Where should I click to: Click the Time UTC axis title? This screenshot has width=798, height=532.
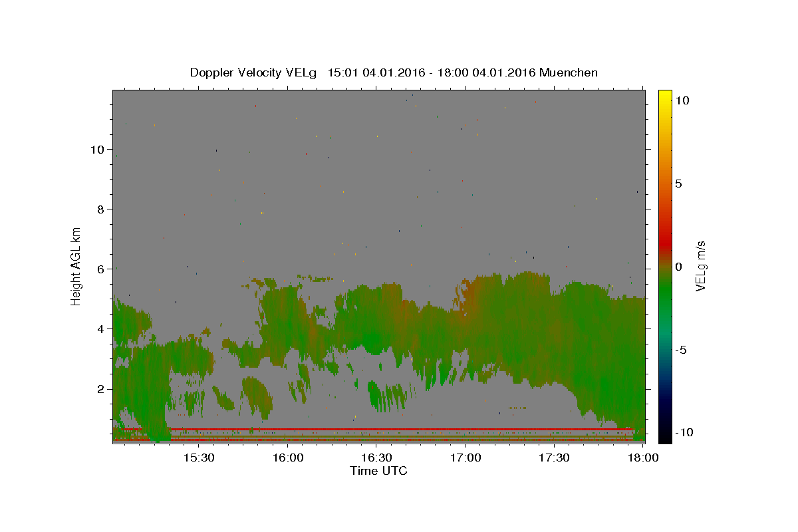point(378,471)
